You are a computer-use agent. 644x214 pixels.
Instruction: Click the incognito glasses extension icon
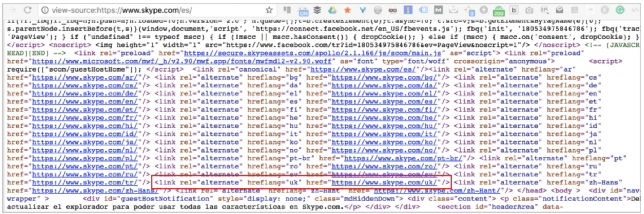(x=393, y=10)
